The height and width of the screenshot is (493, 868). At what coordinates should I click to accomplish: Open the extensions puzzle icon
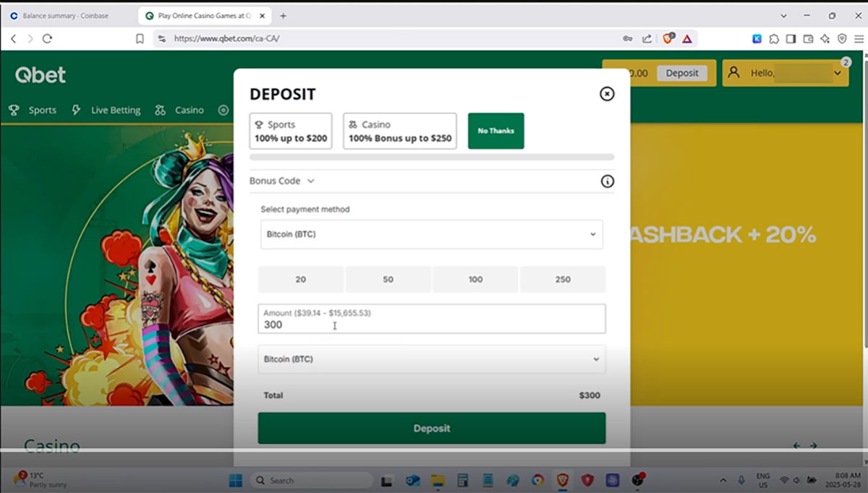point(774,39)
